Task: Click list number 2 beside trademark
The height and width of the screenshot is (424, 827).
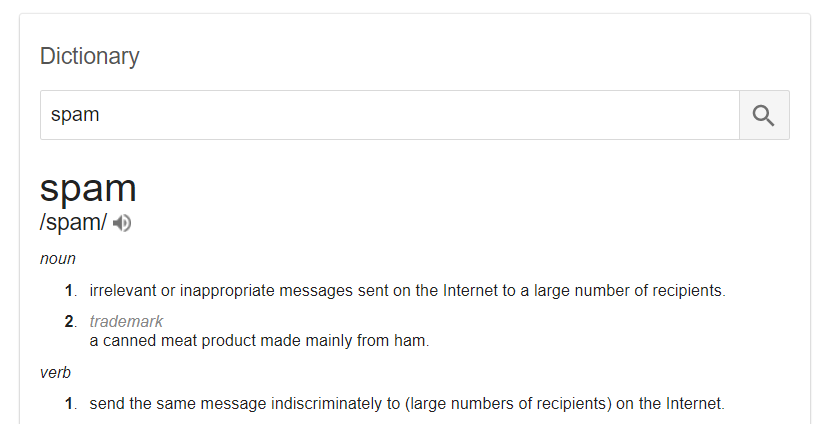Action: click(71, 321)
